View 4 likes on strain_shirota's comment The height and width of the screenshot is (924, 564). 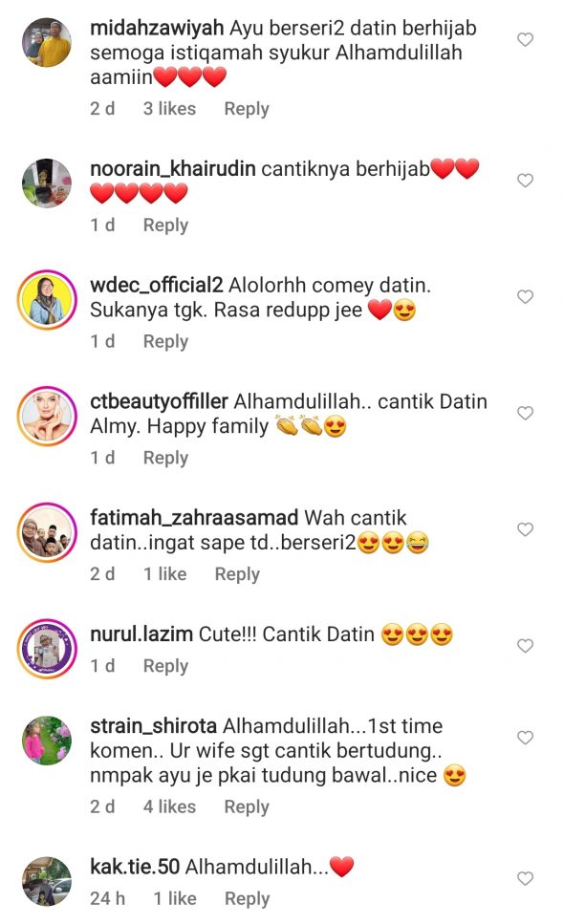tap(169, 806)
